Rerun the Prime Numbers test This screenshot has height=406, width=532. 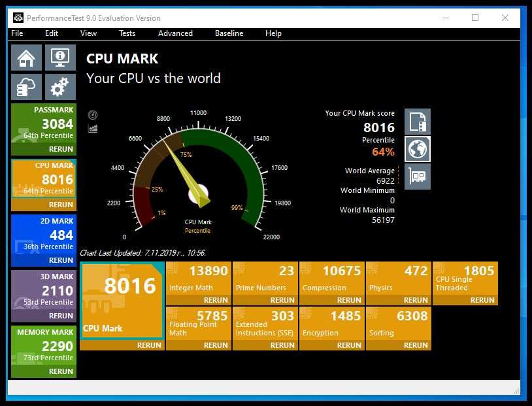pyautogui.click(x=282, y=301)
